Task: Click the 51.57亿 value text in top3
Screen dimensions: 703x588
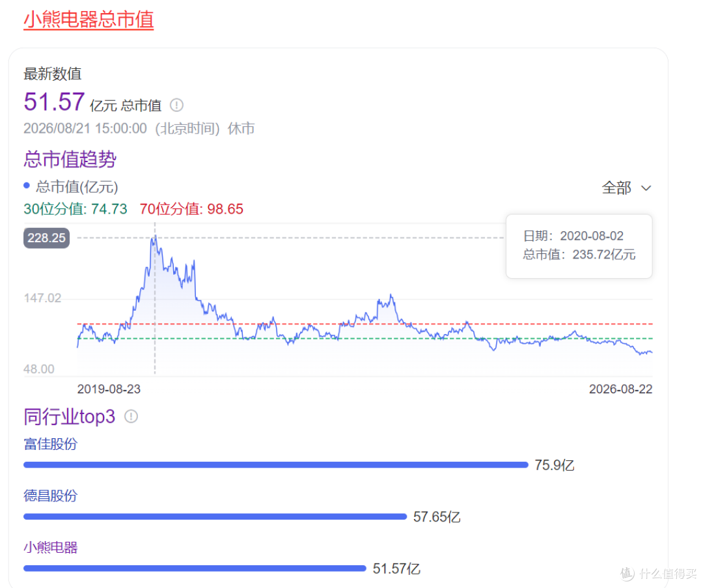Action: (396, 568)
